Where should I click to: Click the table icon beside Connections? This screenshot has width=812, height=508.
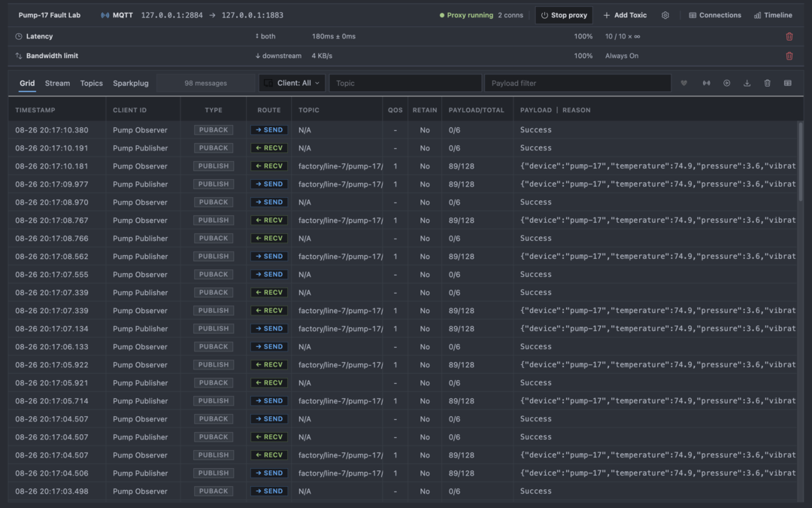tap(692, 16)
